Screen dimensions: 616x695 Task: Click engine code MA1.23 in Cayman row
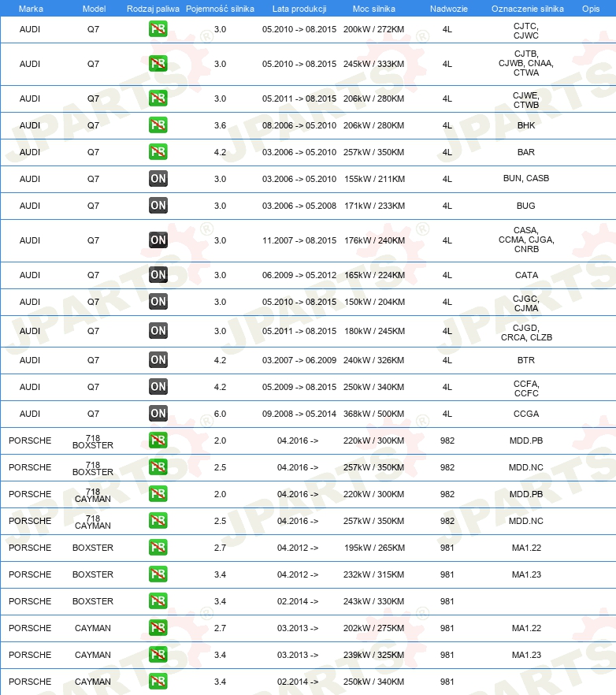click(526, 655)
